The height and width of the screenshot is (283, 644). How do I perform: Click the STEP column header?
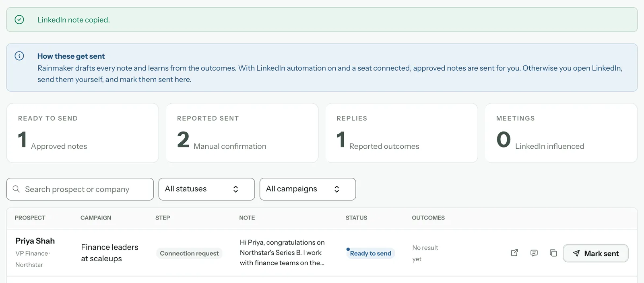coord(163,218)
